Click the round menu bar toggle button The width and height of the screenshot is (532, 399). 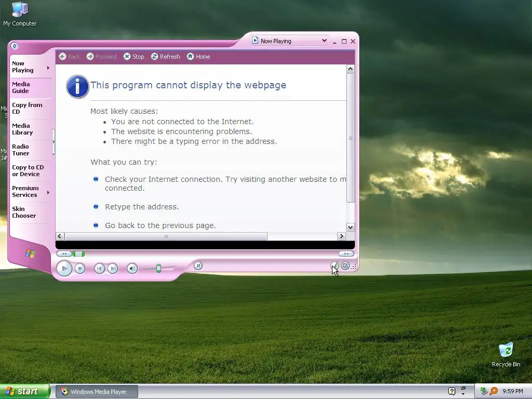pos(14,46)
